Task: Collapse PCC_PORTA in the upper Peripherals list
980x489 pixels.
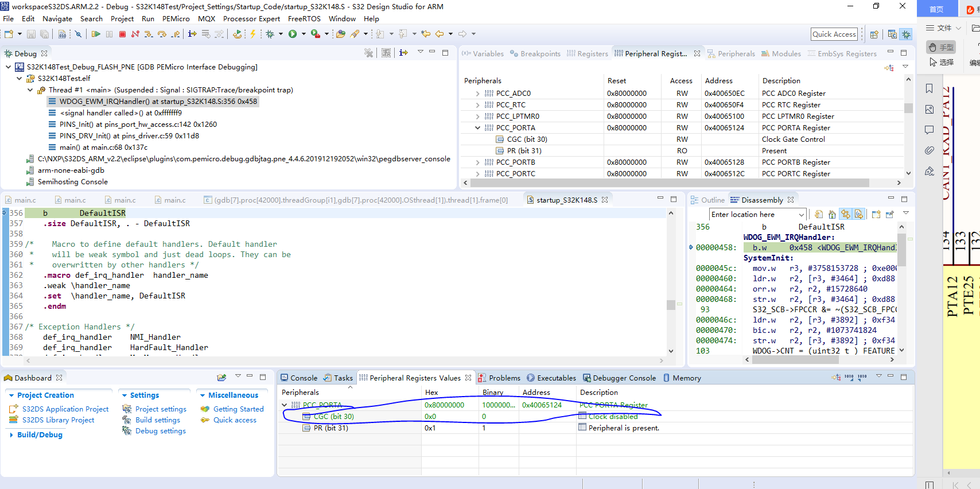Action: 477,128
